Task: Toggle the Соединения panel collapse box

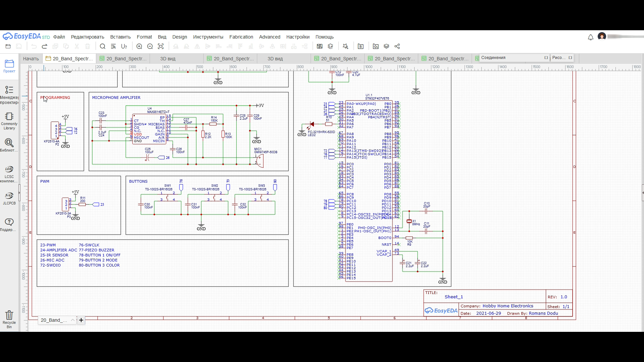Action: 546,58
